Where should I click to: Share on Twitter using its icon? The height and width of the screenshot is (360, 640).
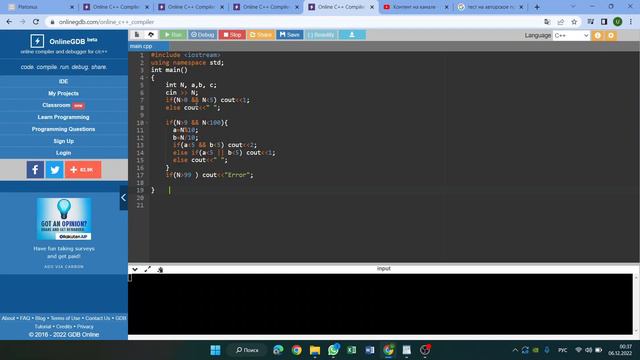click(55, 169)
